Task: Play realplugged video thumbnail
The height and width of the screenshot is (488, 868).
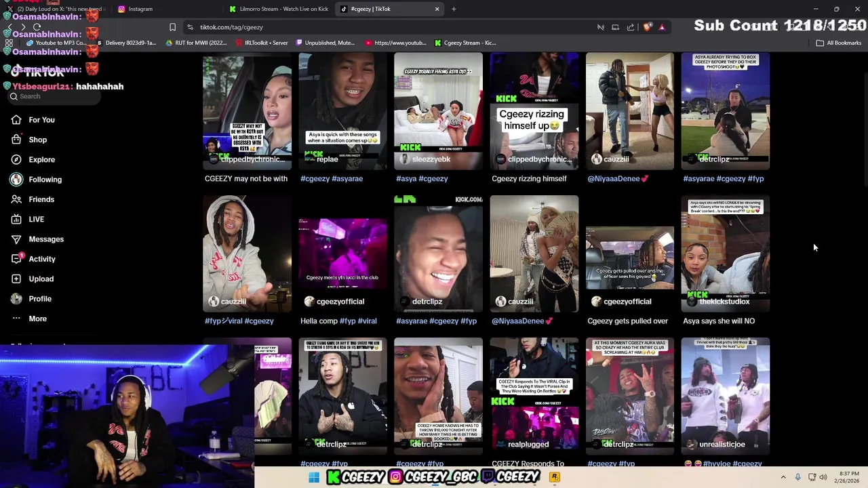Action: click(x=534, y=396)
